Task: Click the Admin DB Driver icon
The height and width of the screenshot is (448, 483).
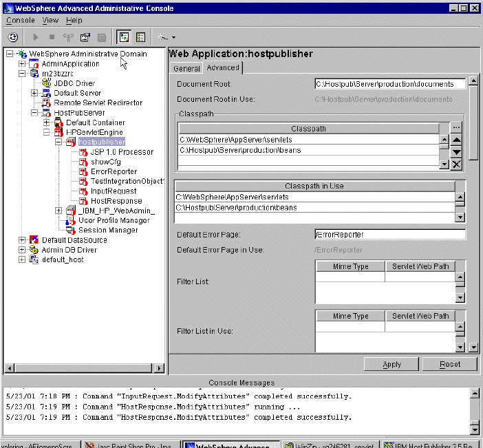Action: coord(34,250)
